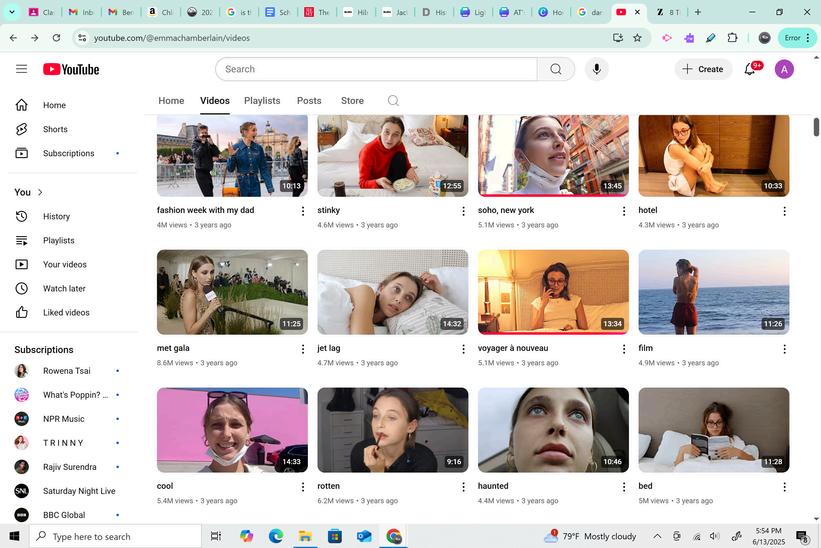
Task: Open options menu for 'met gala' video
Action: tap(303, 349)
